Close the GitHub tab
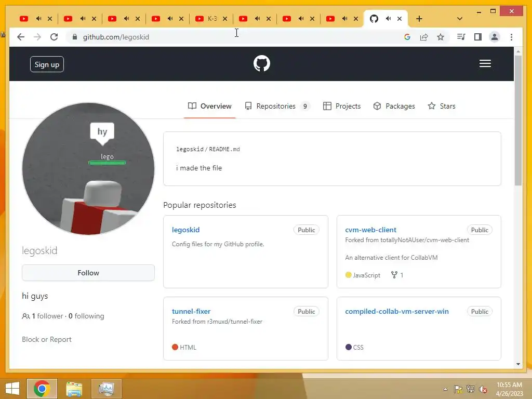Screen dimensions: 532x399 point(400,19)
